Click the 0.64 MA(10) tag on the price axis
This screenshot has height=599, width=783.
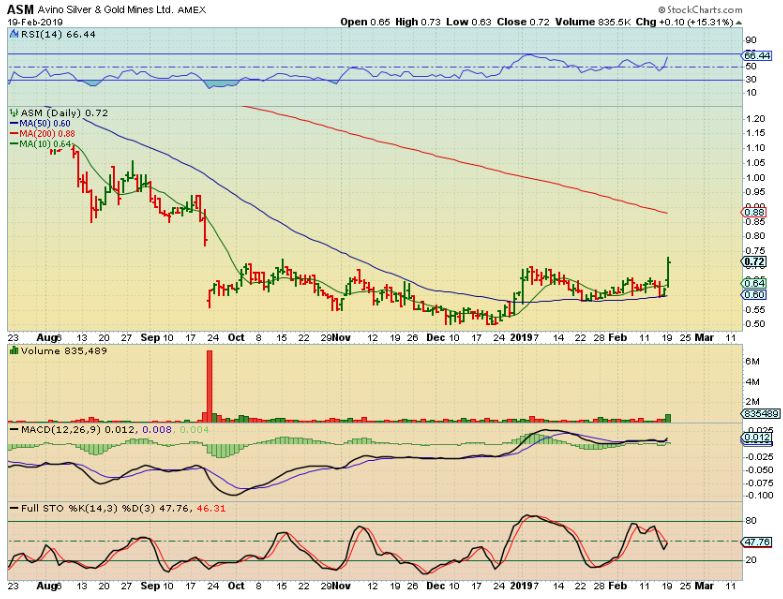[x=755, y=284]
